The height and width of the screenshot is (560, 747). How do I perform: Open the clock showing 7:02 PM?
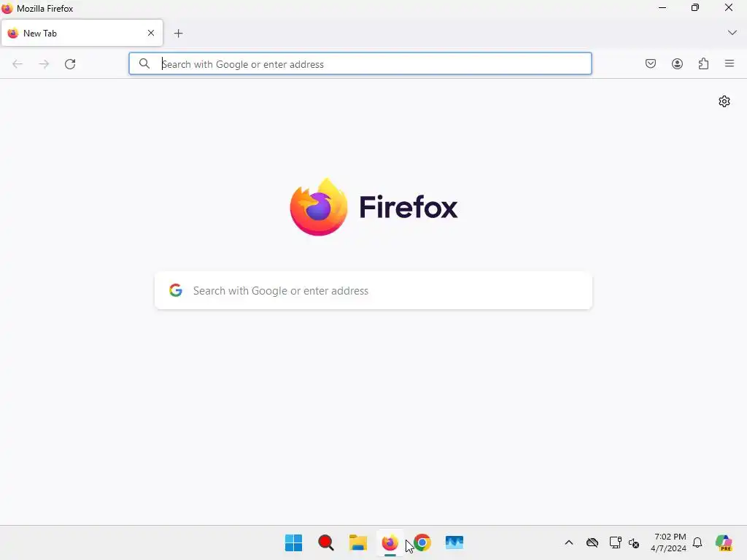point(669,542)
